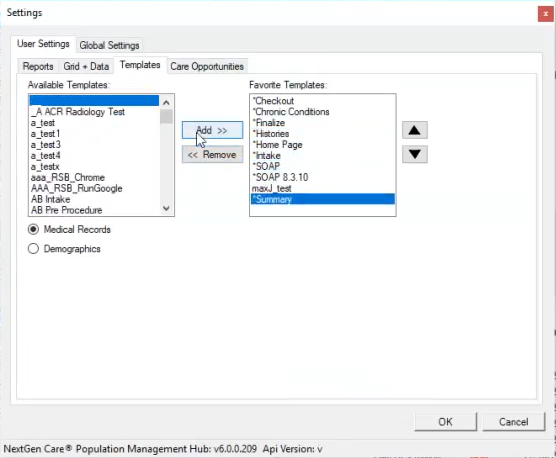Viewport: 556px width, 458px height.
Task: Cancel the Settings dialog
Action: click(513, 422)
